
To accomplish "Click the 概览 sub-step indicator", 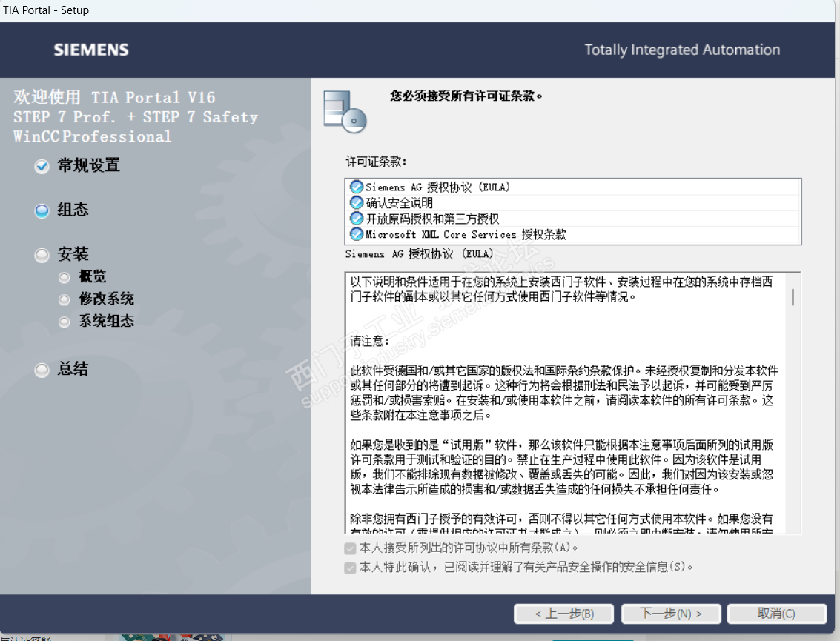I will point(65,277).
